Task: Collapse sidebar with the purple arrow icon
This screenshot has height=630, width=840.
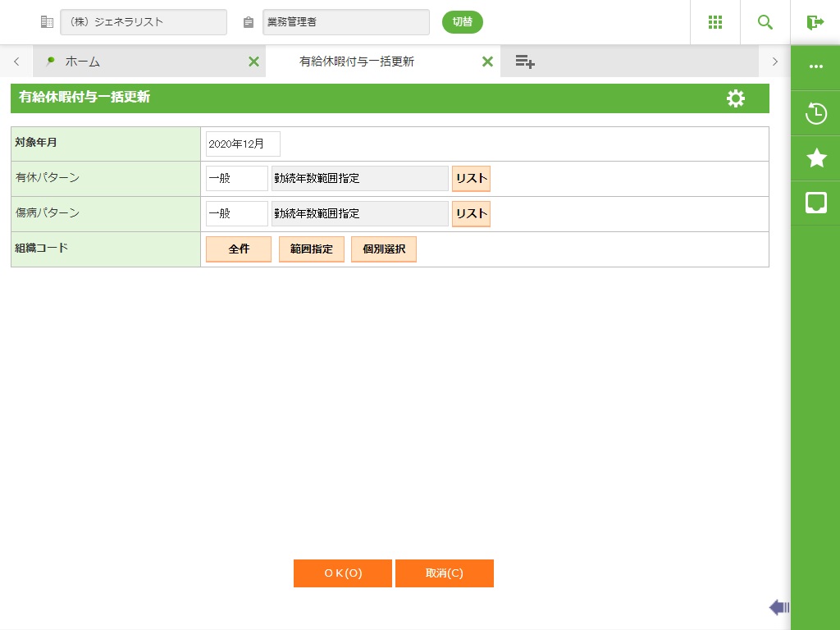Action: (x=778, y=607)
